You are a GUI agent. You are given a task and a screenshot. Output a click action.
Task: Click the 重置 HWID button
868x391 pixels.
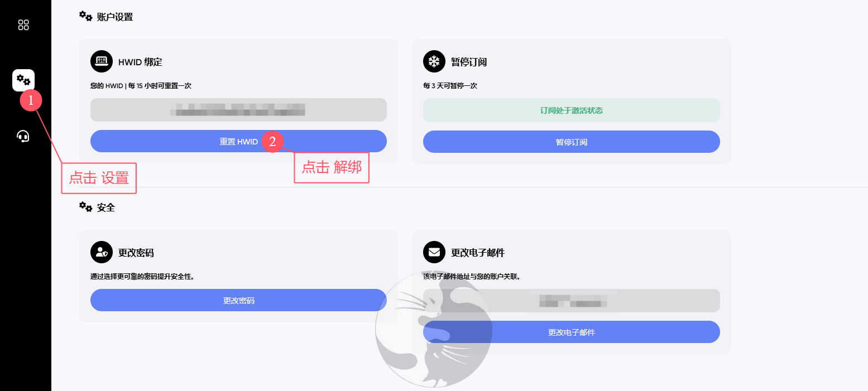238,141
